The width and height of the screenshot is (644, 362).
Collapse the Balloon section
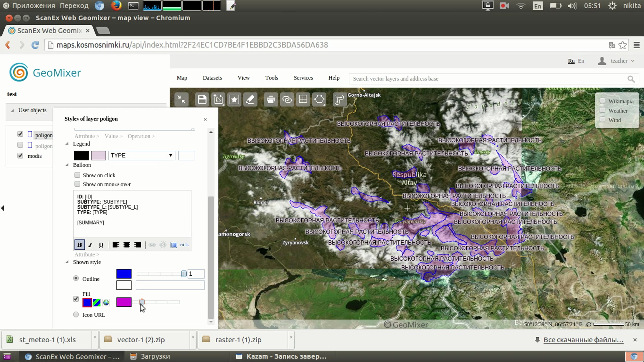point(67,165)
